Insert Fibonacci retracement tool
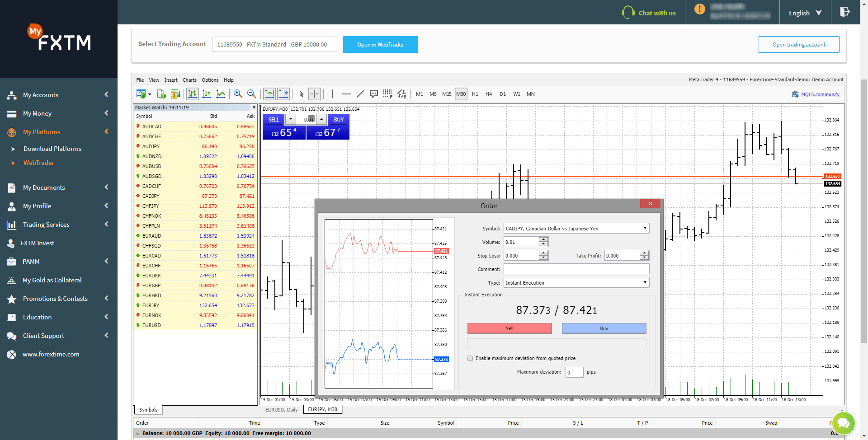 tap(387, 94)
